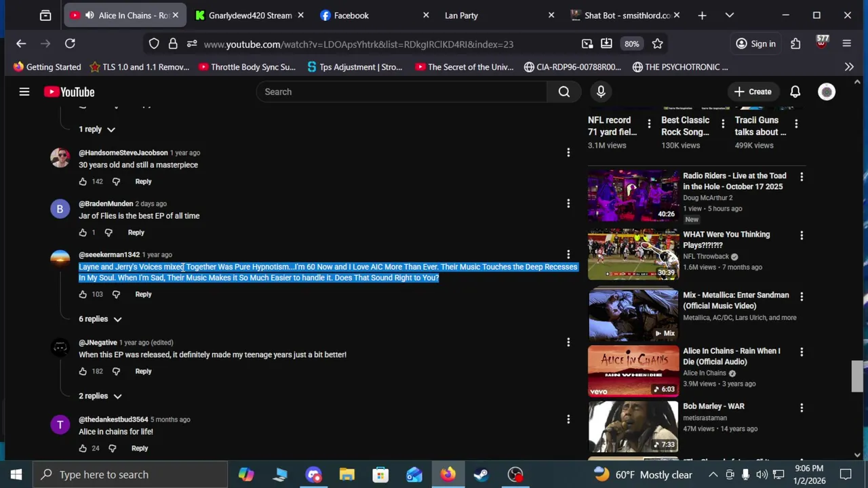This screenshot has width=868, height=488.
Task: Reply to HandsomeSteveJacobson's comment
Action: (x=143, y=182)
